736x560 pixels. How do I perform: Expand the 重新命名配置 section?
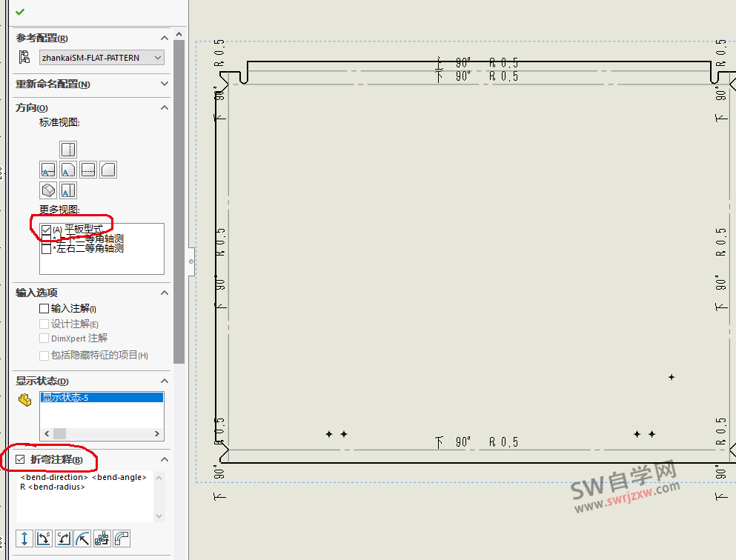(165, 84)
